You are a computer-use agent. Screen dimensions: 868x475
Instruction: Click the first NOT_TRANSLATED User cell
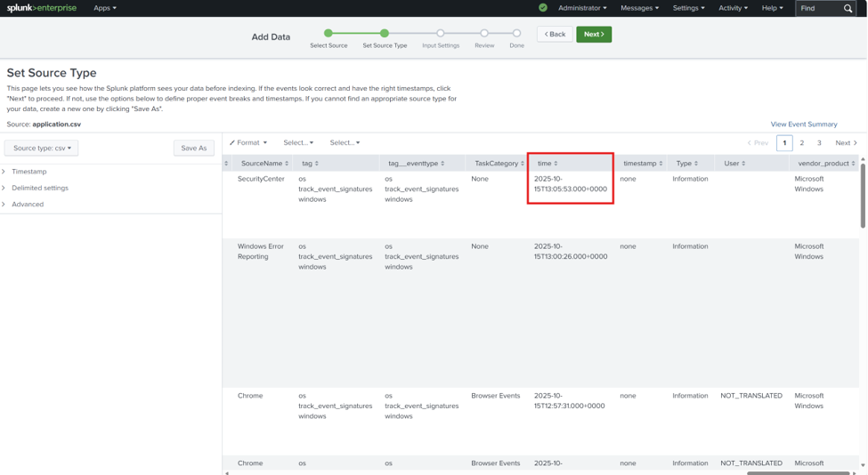pos(751,396)
